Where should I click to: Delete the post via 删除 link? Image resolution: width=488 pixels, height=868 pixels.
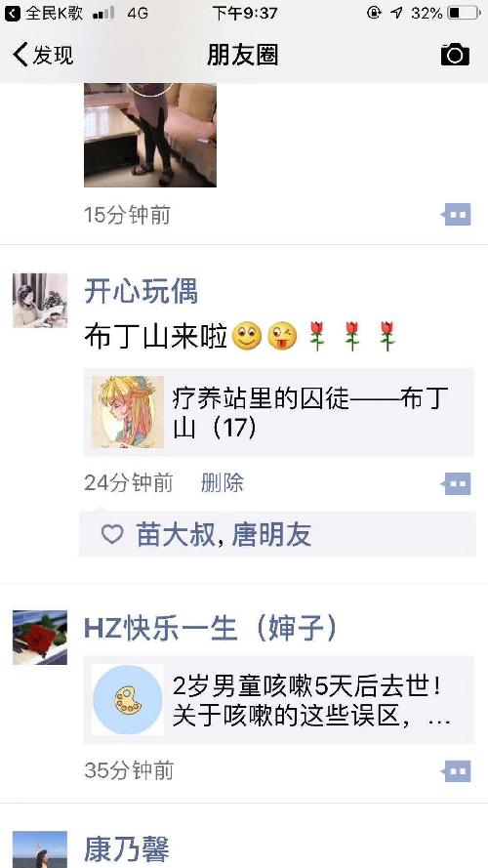pos(222,483)
